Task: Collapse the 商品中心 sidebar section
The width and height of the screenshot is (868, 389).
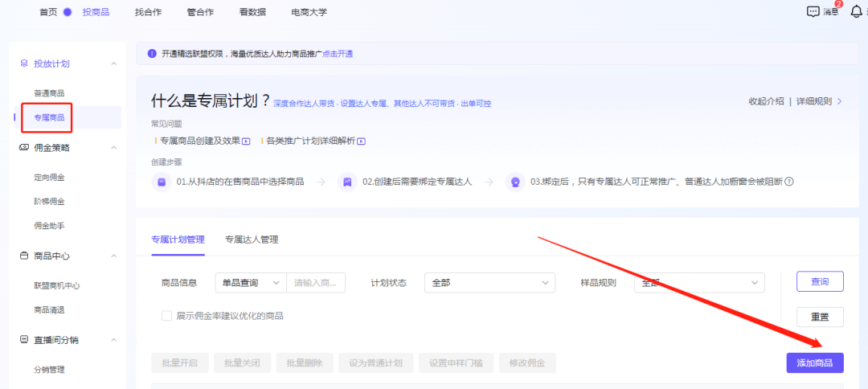Action: (114, 256)
